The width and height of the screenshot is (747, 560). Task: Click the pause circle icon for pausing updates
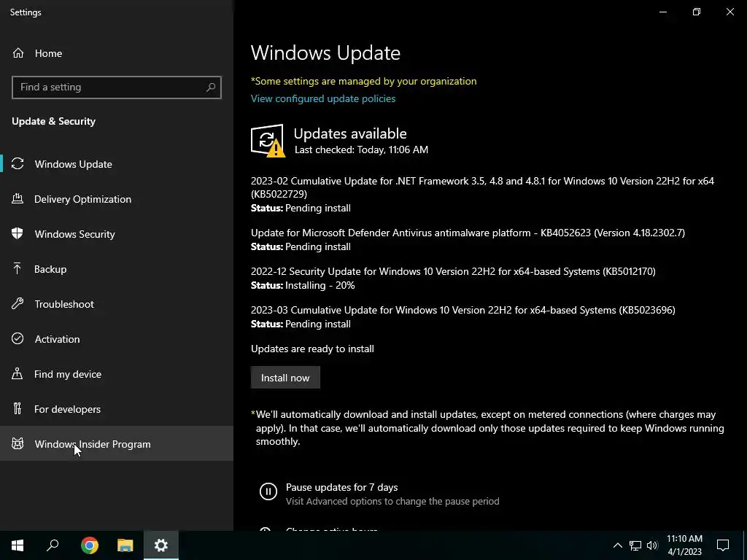tap(268, 491)
